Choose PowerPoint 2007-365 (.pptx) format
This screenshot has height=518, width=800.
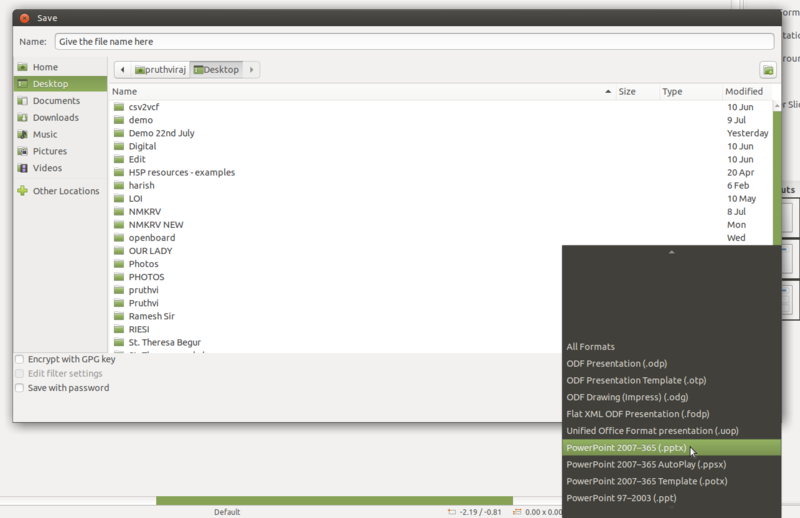point(671,448)
